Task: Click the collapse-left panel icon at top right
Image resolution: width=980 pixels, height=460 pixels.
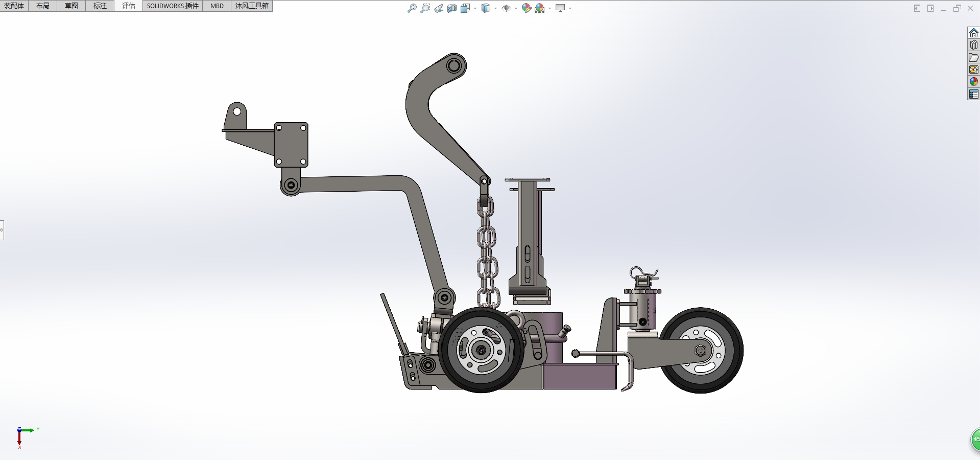Action: (917, 8)
